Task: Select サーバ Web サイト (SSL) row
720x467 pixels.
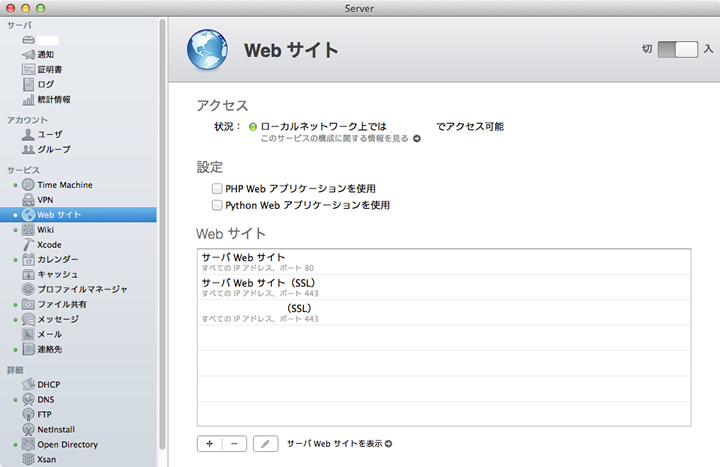Action: pyautogui.click(x=444, y=287)
